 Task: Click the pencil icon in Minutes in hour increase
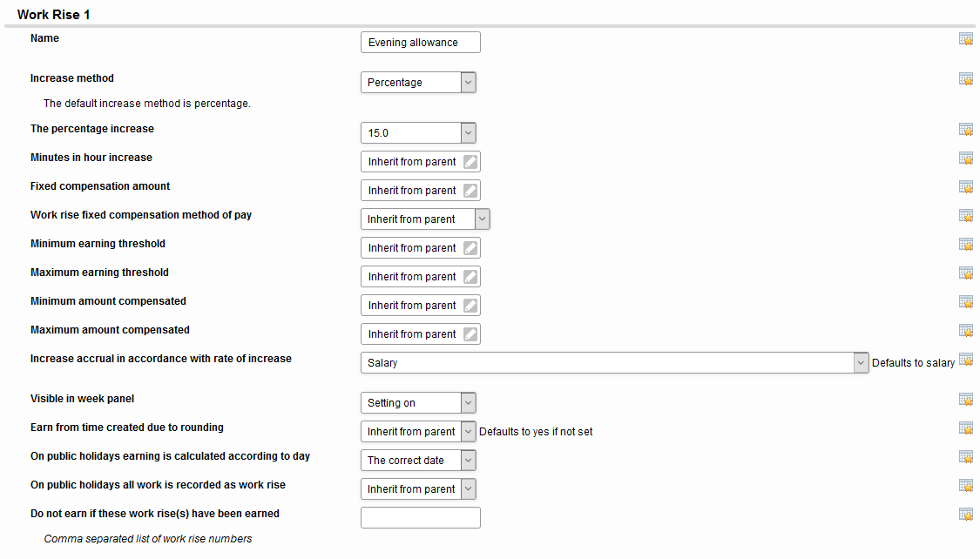click(470, 162)
